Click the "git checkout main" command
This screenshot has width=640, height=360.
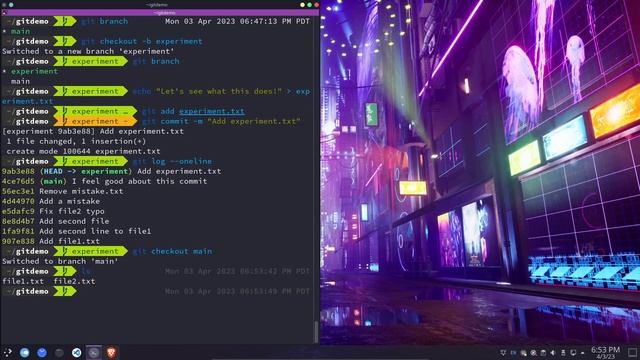pos(172,251)
